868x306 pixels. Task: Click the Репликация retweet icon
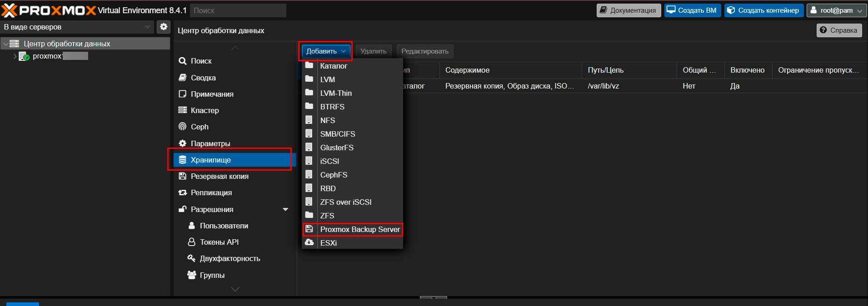[x=183, y=192]
